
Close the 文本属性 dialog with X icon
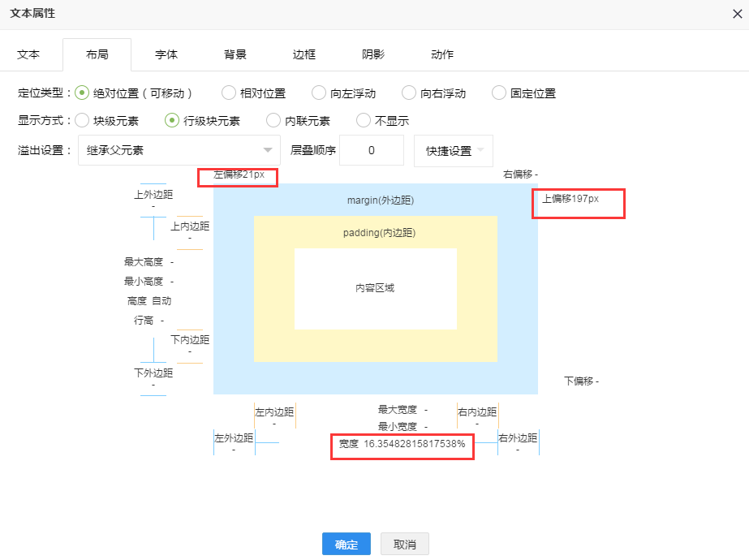[x=737, y=14]
